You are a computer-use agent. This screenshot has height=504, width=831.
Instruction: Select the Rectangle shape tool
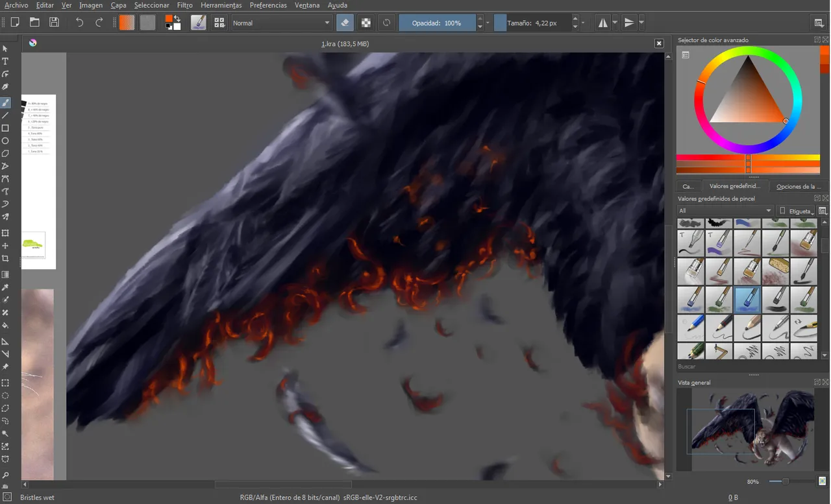pyautogui.click(x=5, y=128)
